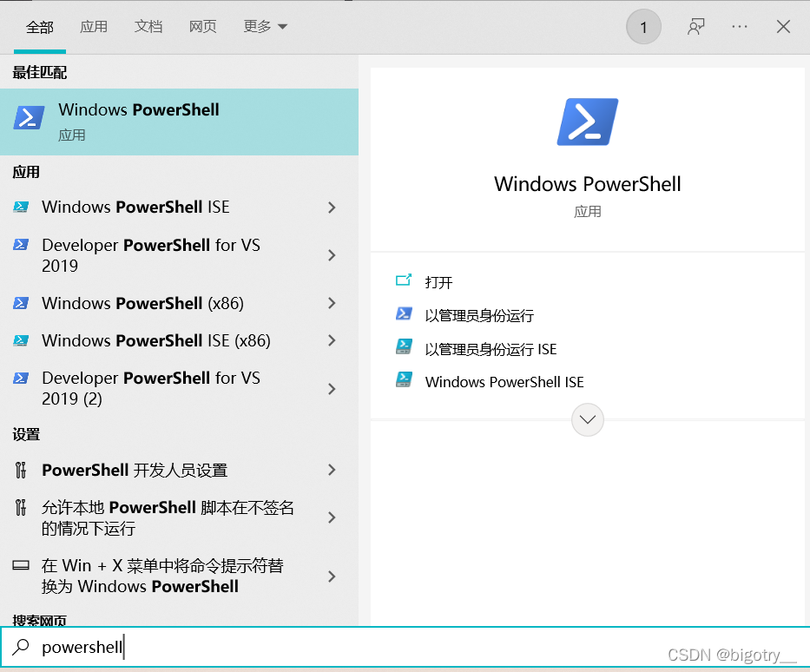This screenshot has height=672, width=810.
Task: Open the 更多 dropdown tab
Action: [265, 26]
